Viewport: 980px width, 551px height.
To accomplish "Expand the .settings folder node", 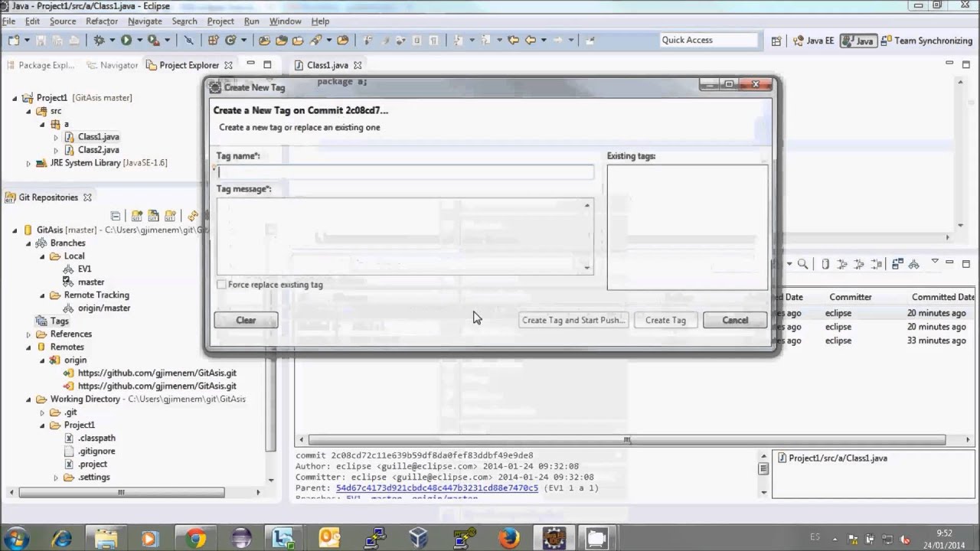I will click(x=56, y=478).
